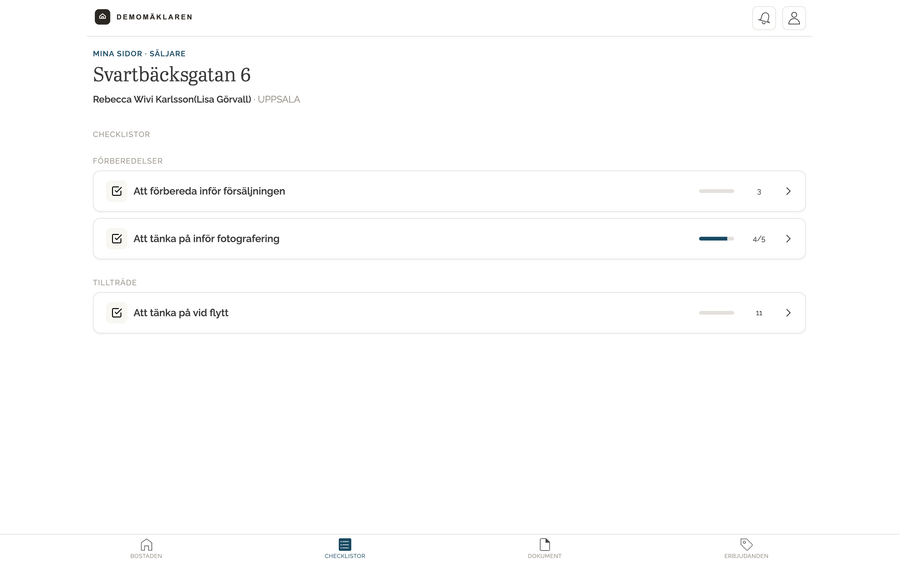Screen dimensions: 900x563
Task: Click progress bar for flytt checklist
Action: tap(716, 313)
